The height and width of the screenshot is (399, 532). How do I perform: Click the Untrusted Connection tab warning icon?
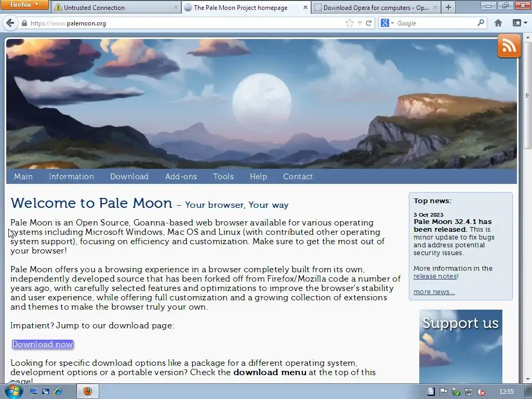tap(58, 7)
